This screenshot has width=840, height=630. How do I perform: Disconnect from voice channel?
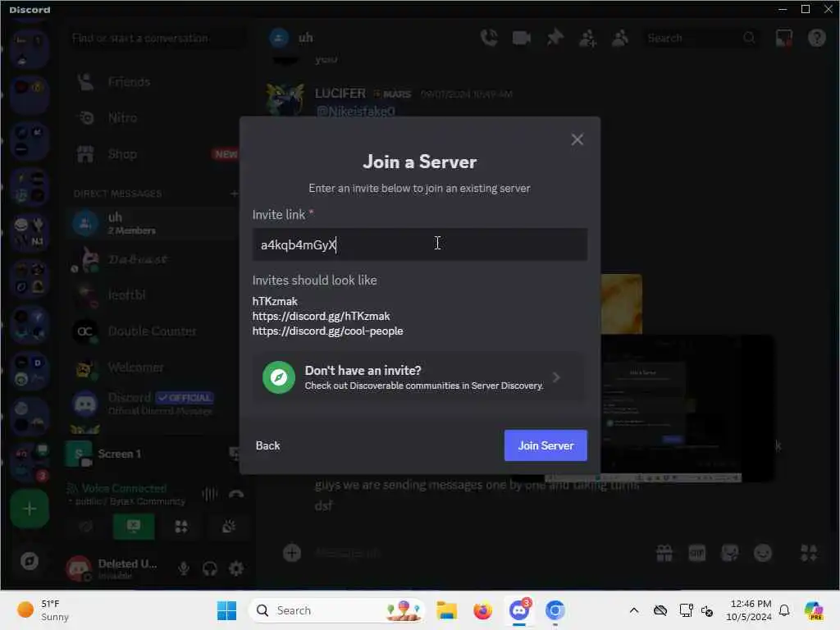235,494
